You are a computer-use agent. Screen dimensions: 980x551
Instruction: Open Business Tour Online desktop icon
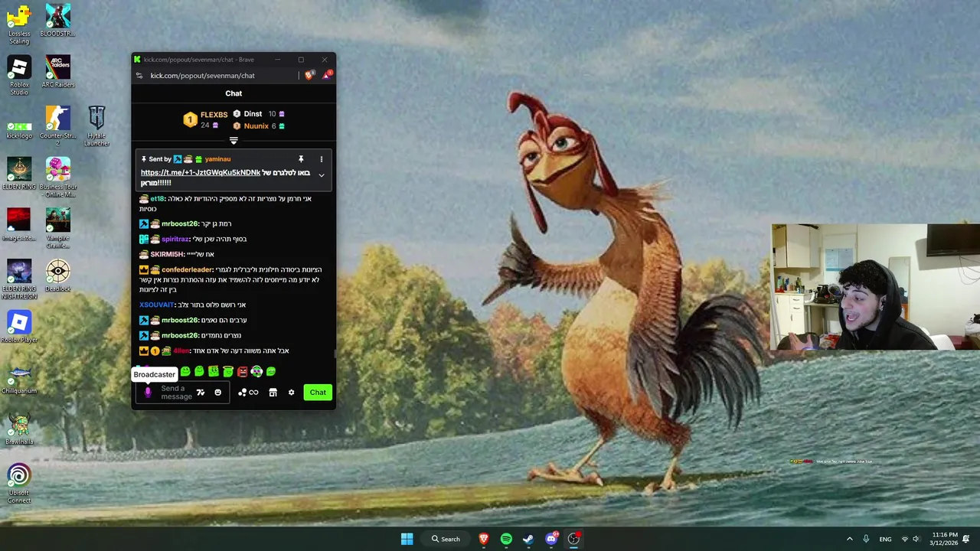[x=57, y=178]
